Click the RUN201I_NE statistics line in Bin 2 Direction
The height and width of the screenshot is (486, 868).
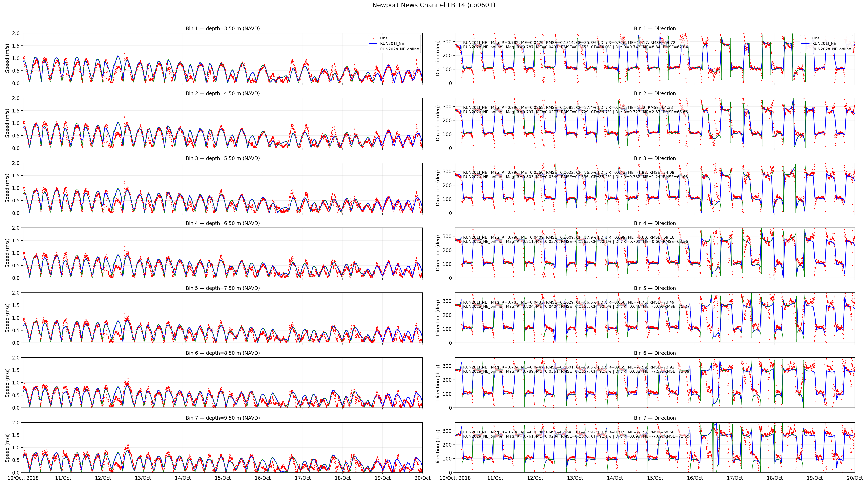pyautogui.click(x=568, y=108)
